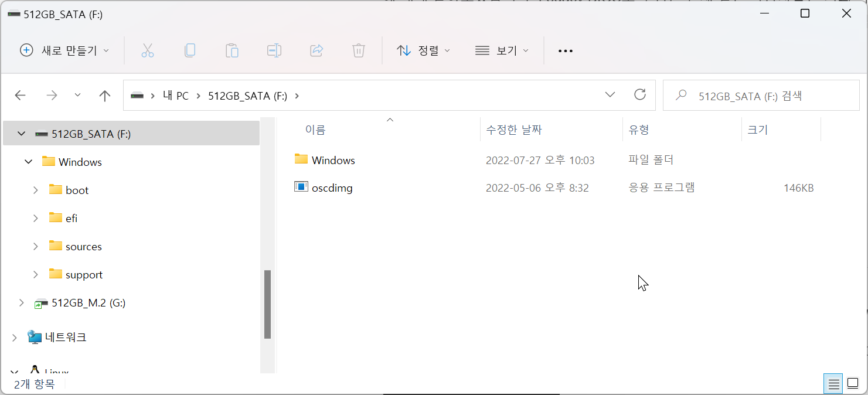The image size is (868, 395).
Task: Click 내 PC in the breadcrumb
Action: (x=176, y=96)
